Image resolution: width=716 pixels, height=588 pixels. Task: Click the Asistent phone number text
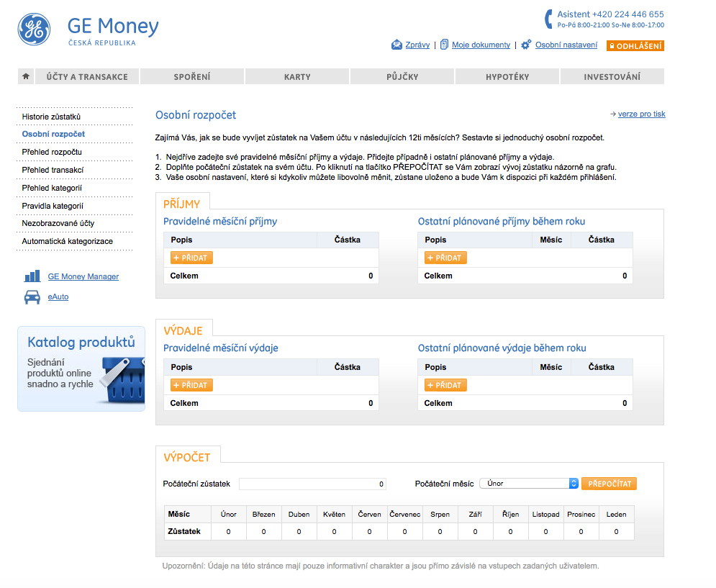610,14
